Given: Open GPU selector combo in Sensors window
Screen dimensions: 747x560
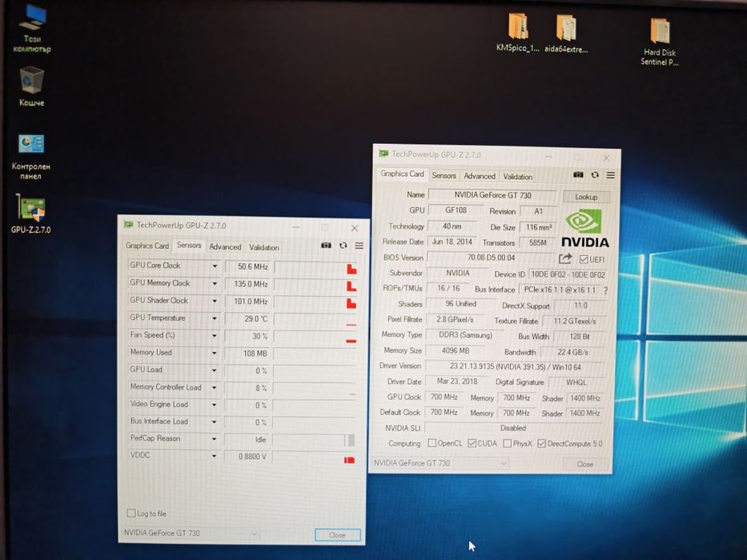Looking at the screenshot, I should [191, 533].
